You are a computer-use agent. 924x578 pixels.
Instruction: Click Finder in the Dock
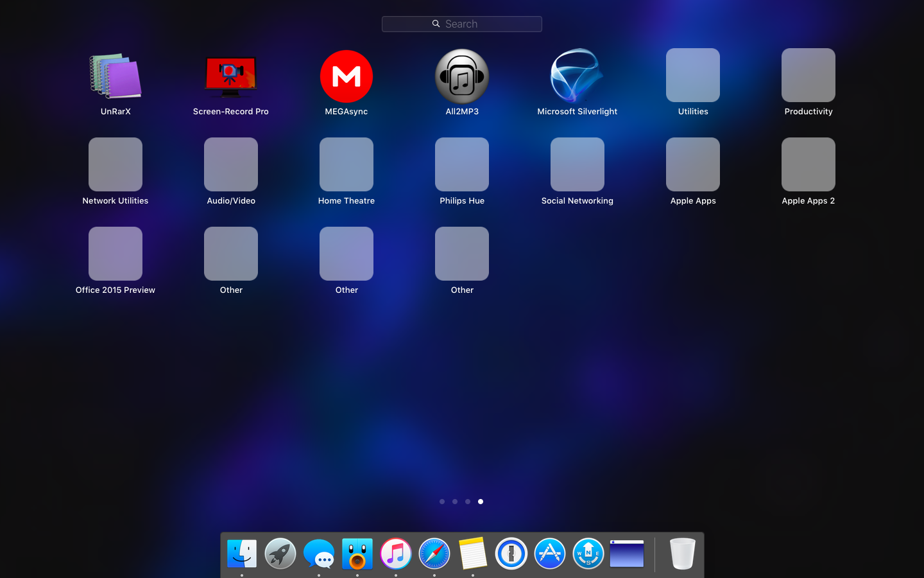point(242,554)
